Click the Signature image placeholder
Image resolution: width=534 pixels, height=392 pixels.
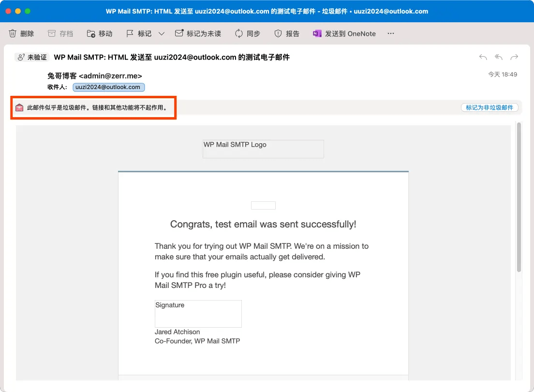pos(198,314)
